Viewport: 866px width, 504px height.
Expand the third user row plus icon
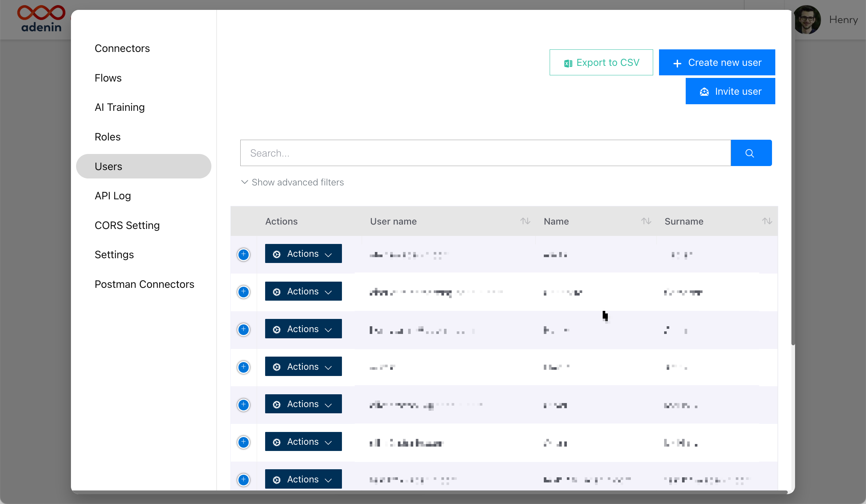244,329
